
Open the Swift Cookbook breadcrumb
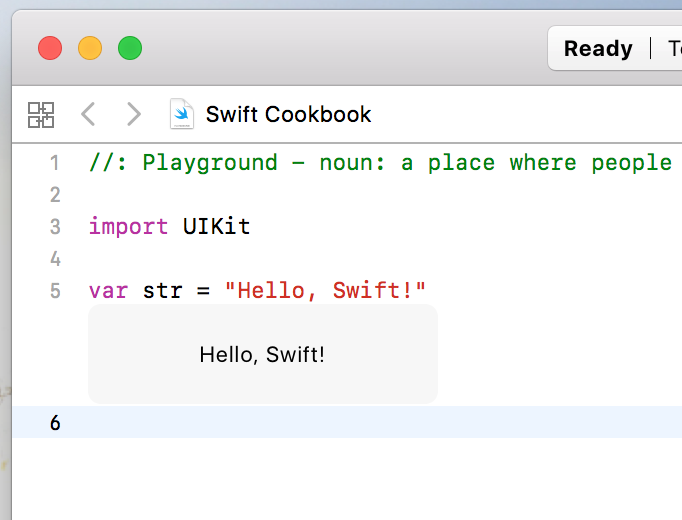288,114
